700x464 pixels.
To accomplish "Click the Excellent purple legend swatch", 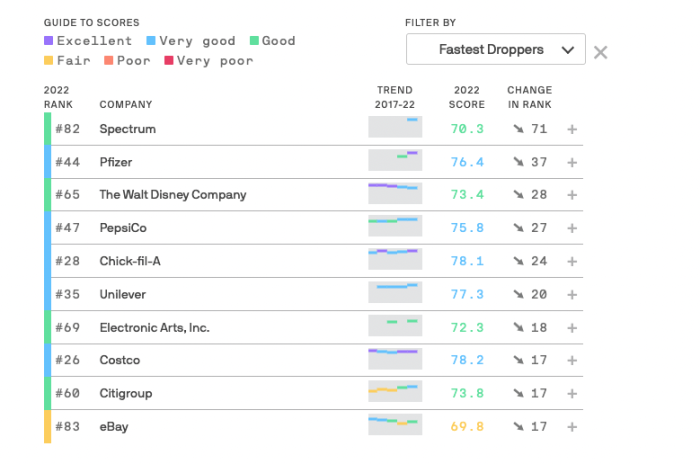I will (x=49, y=41).
